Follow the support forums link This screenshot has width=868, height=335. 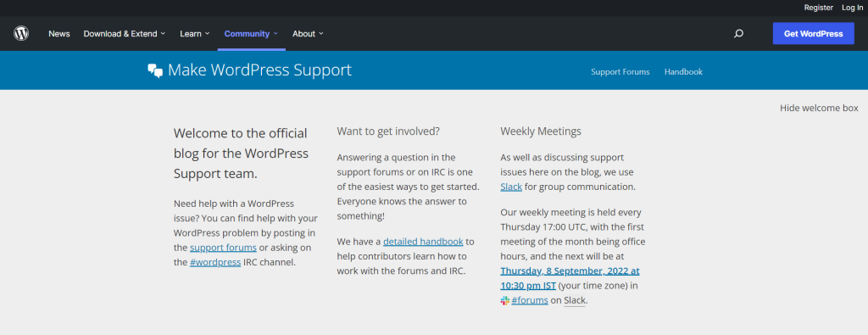223,248
